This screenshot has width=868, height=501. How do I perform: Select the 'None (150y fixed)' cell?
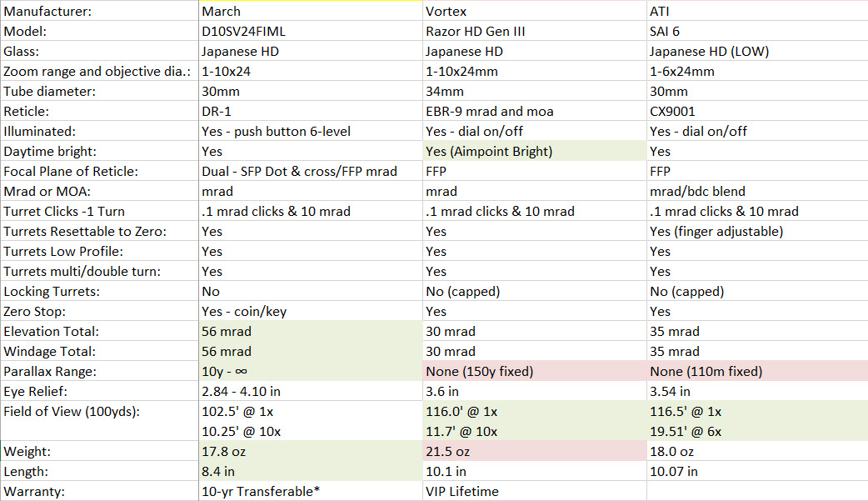[x=535, y=371]
